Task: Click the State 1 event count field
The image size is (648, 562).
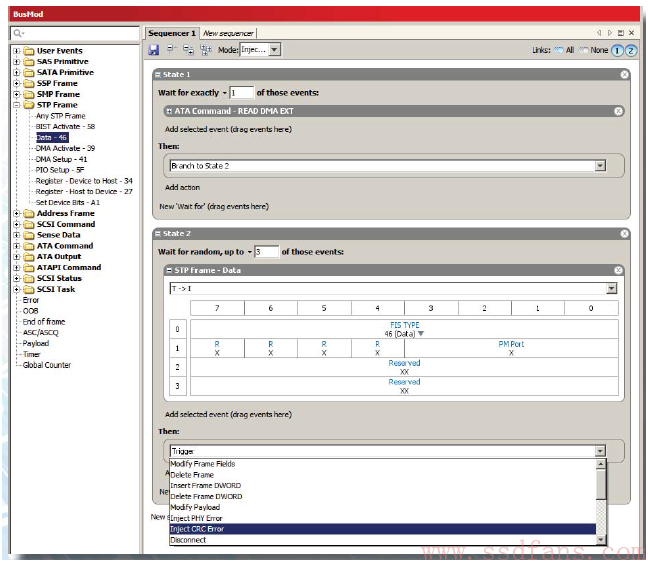Action: pos(242,93)
